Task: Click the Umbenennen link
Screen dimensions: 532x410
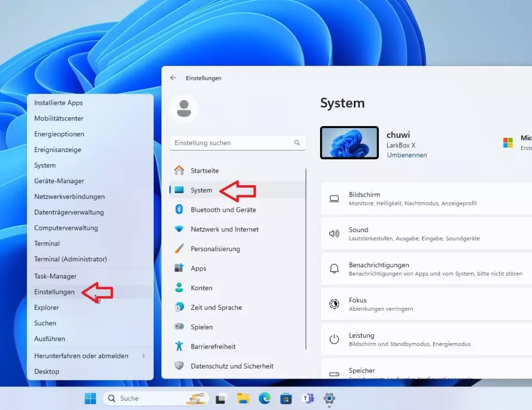Action: point(407,154)
